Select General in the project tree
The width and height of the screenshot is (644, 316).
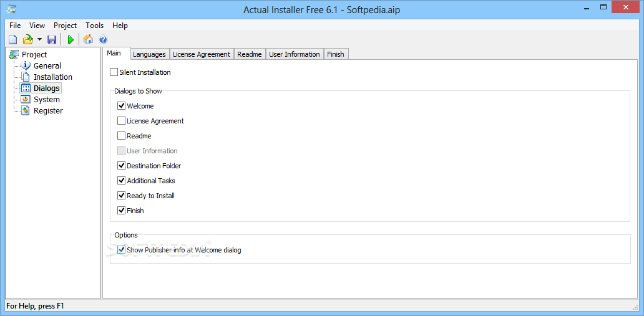point(47,65)
